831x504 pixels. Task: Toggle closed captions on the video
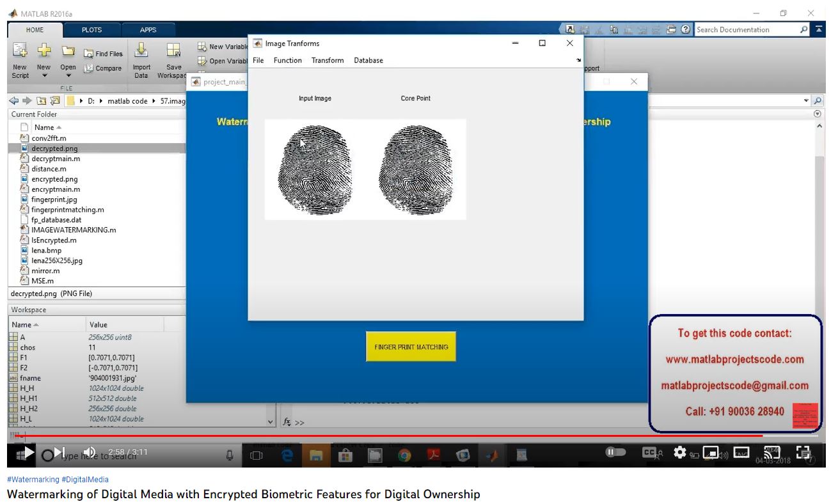point(649,452)
